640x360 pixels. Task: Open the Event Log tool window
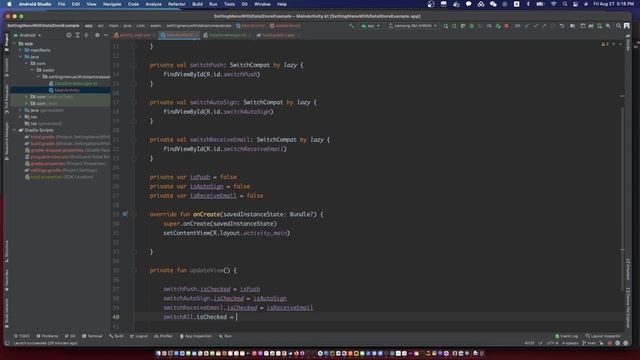(x=567, y=336)
